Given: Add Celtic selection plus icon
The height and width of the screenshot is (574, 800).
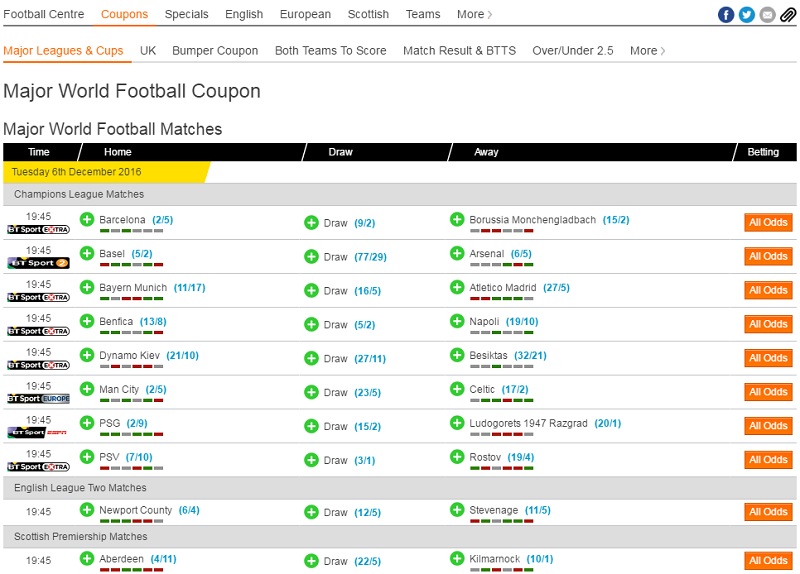Looking at the screenshot, I should click(457, 389).
